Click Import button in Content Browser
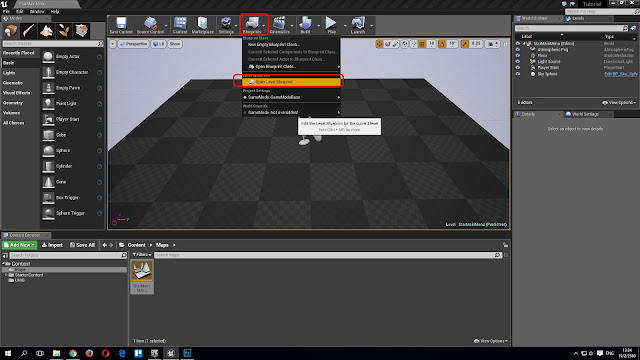The height and width of the screenshot is (360, 640). (x=52, y=245)
